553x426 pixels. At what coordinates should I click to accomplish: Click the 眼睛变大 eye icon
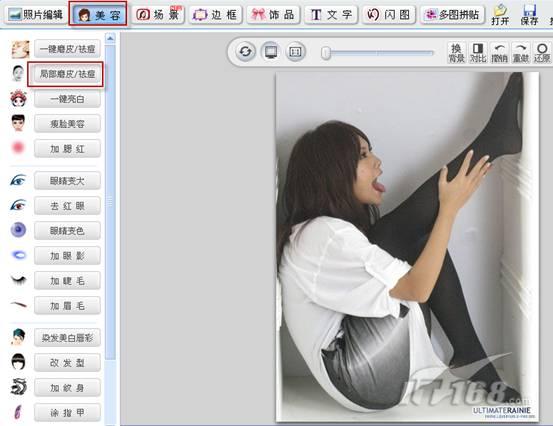(18, 180)
